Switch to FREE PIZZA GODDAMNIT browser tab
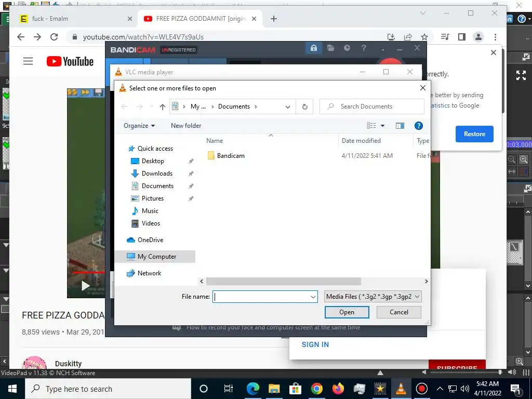The width and height of the screenshot is (532, 399). click(x=200, y=19)
